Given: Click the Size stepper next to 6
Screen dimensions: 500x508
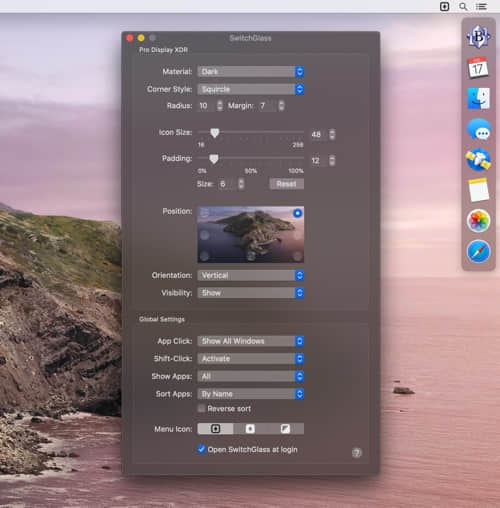Looking at the screenshot, I should (x=241, y=184).
